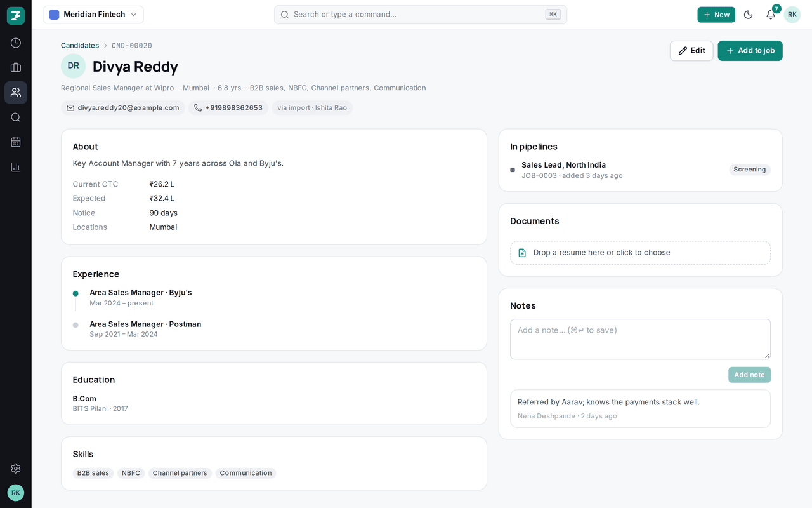Select the Channel partners skill chip
Viewport: 812px width, 508px height.
(180, 473)
